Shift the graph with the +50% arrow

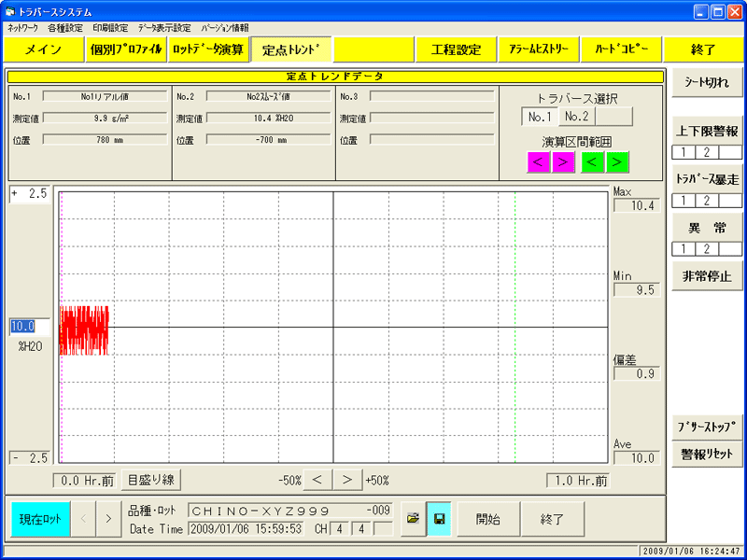(347, 480)
